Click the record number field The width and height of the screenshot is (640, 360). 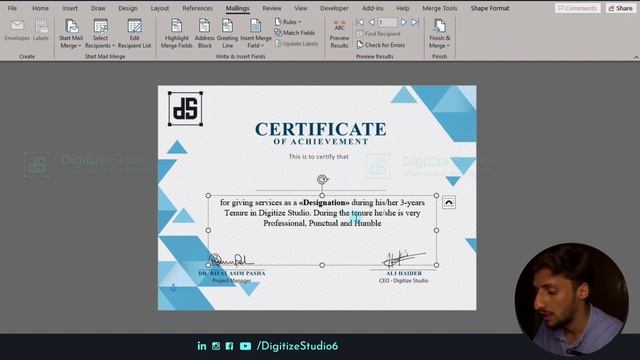click(387, 22)
